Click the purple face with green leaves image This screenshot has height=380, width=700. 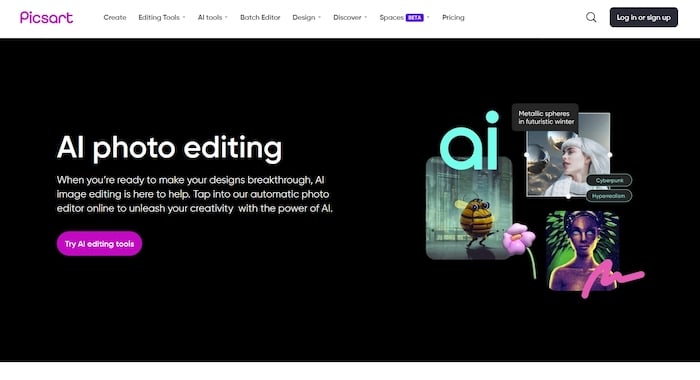coord(583,251)
